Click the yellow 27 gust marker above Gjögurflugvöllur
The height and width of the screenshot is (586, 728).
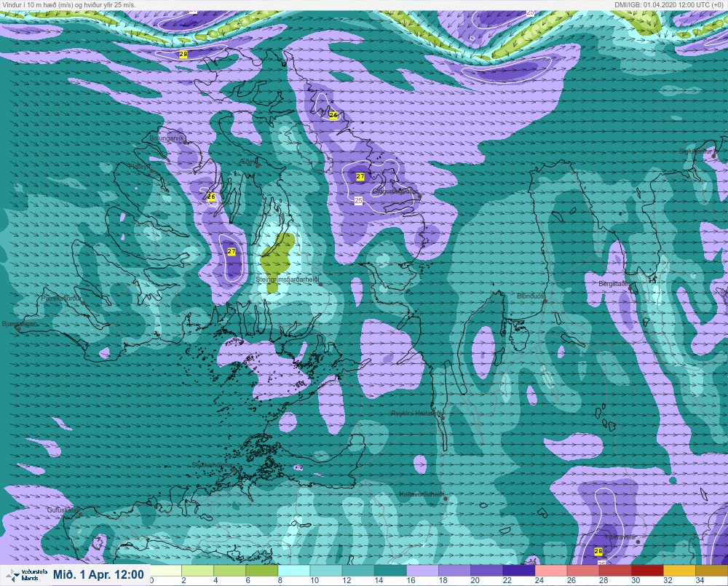pos(360,176)
